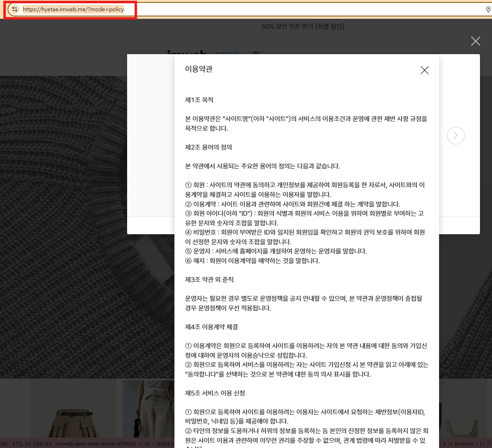Click the line starting ② 이용계약 : 사이트

tap(292, 204)
